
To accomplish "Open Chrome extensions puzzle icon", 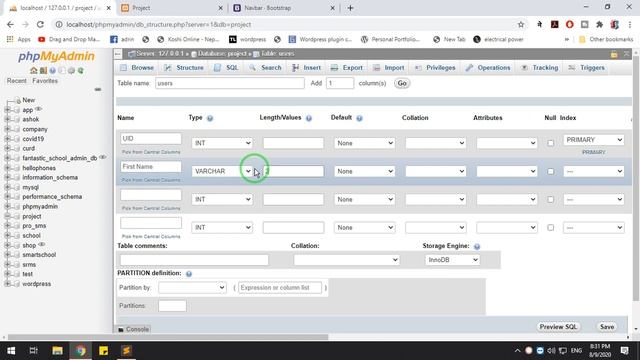I will click(x=599, y=24).
